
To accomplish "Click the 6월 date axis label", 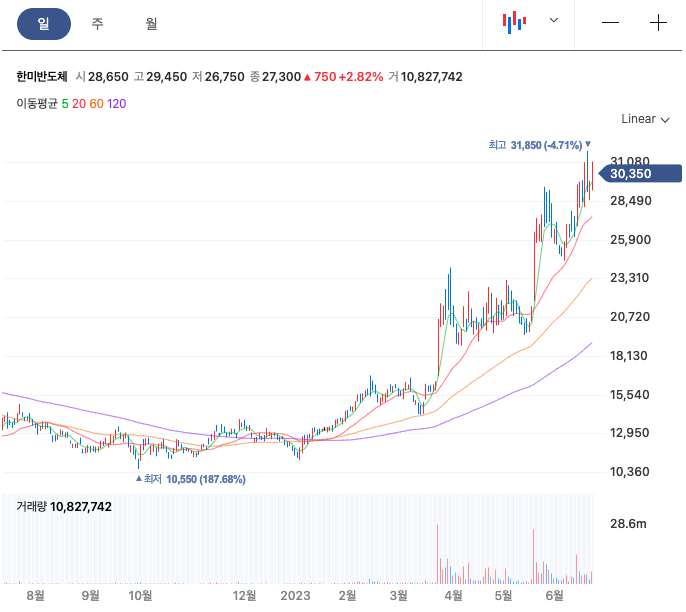I will click(554, 595).
